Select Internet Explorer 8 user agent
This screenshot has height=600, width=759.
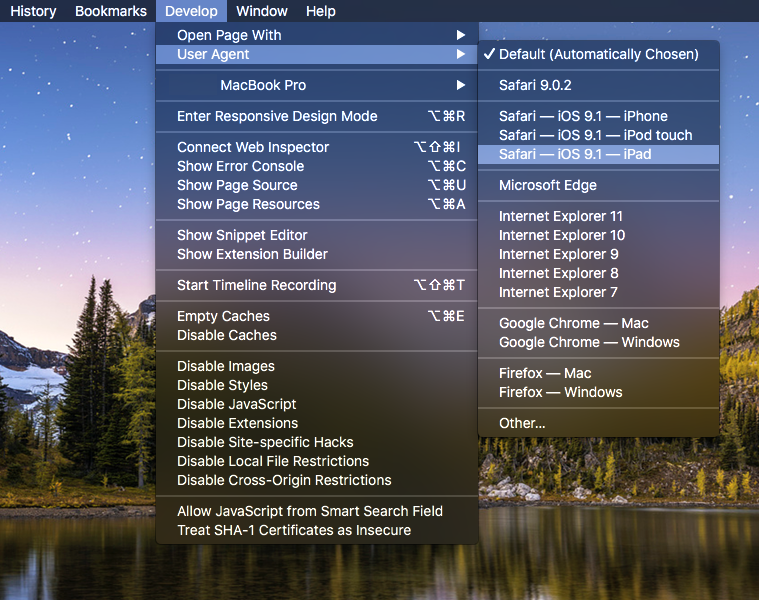598,273
